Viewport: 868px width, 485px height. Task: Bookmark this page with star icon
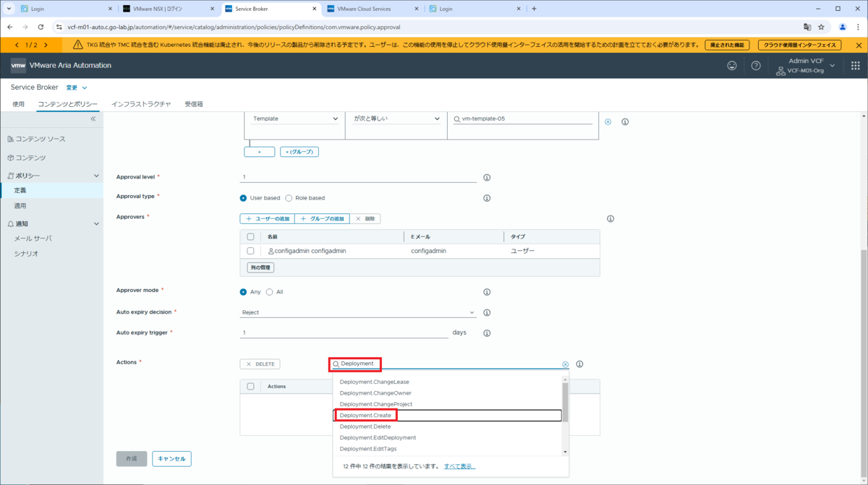(x=821, y=27)
